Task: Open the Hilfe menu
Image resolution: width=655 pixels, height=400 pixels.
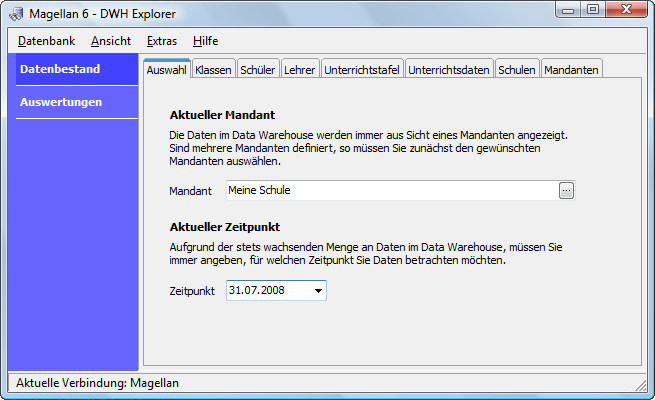Action: click(x=206, y=41)
